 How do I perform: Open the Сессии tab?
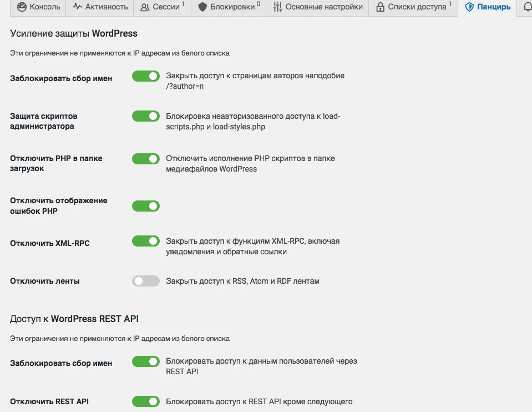[162, 7]
